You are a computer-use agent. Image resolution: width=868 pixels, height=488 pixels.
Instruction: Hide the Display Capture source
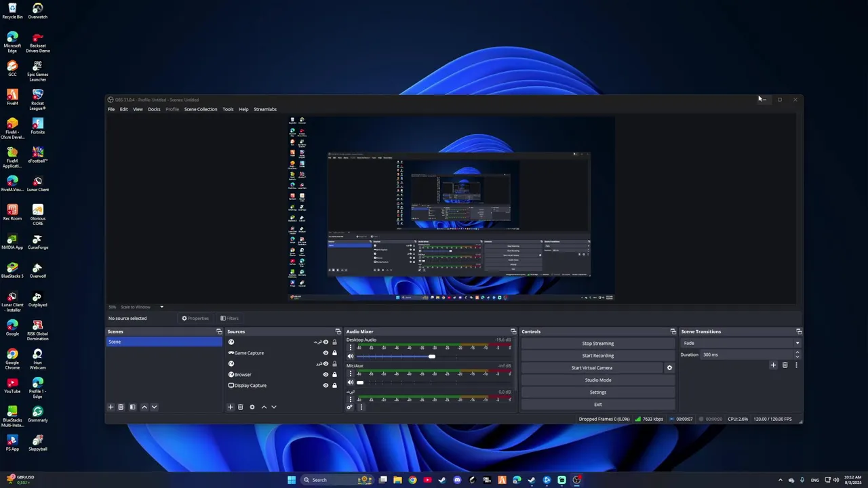pos(325,386)
